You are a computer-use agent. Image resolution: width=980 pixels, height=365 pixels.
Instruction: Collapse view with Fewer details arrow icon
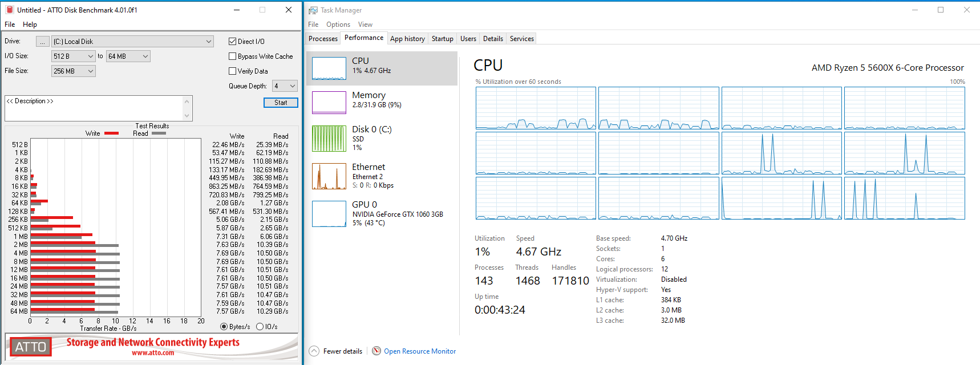click(314, 351)
